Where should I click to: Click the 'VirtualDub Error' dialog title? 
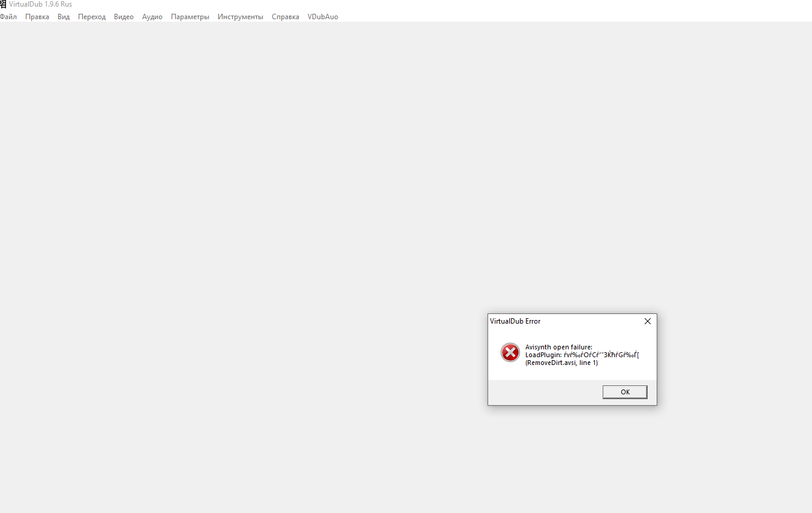(x=515, y=321)
